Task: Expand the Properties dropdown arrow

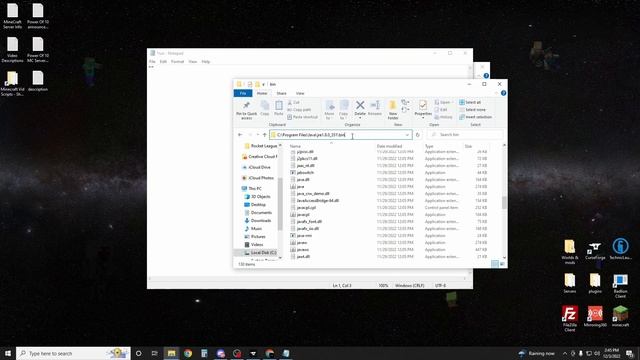Action: click(x=423, y=118)
